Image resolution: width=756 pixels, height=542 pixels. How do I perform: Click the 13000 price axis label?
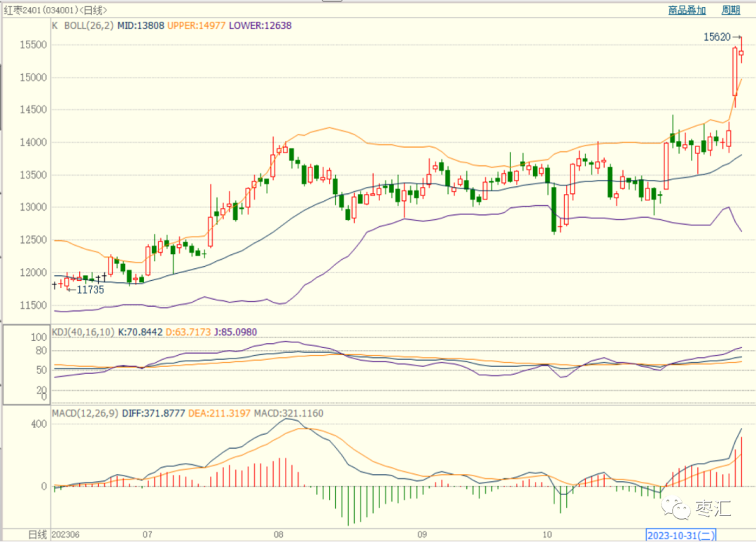[x=34, y=207]
